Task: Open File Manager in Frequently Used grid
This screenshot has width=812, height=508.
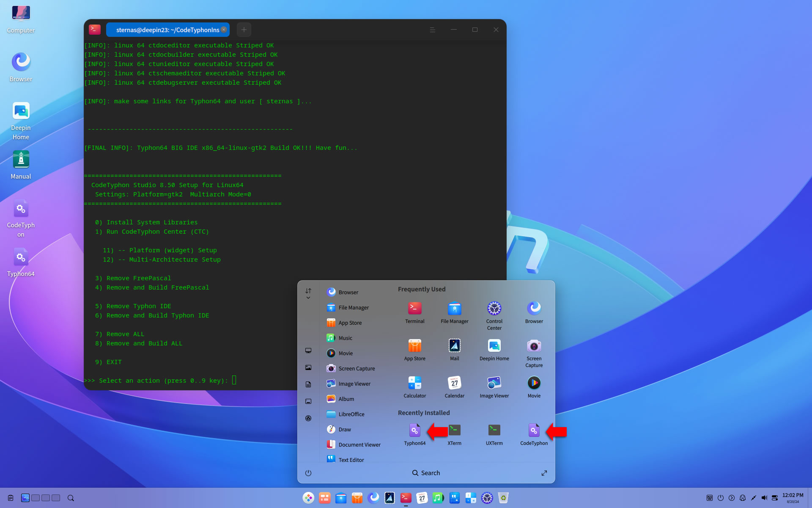Action: [454, 312]
